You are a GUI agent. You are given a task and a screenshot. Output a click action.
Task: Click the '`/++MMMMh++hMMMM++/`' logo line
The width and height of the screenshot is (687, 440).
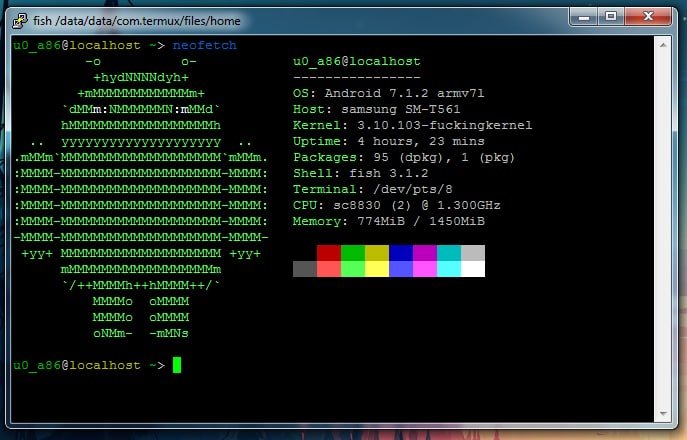coord(141,285)
